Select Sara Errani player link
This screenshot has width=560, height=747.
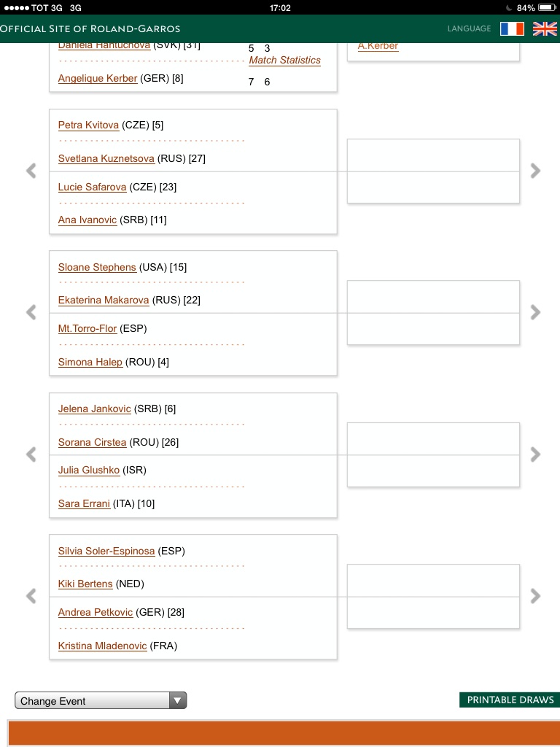pyautogui.click(x=85, y=503)
